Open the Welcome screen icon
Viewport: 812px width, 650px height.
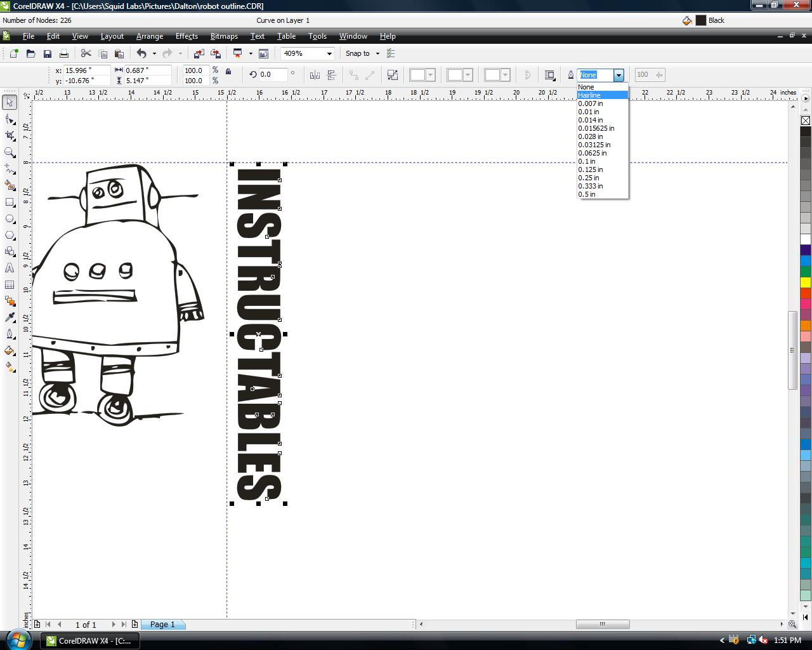(x=264, y=54)
